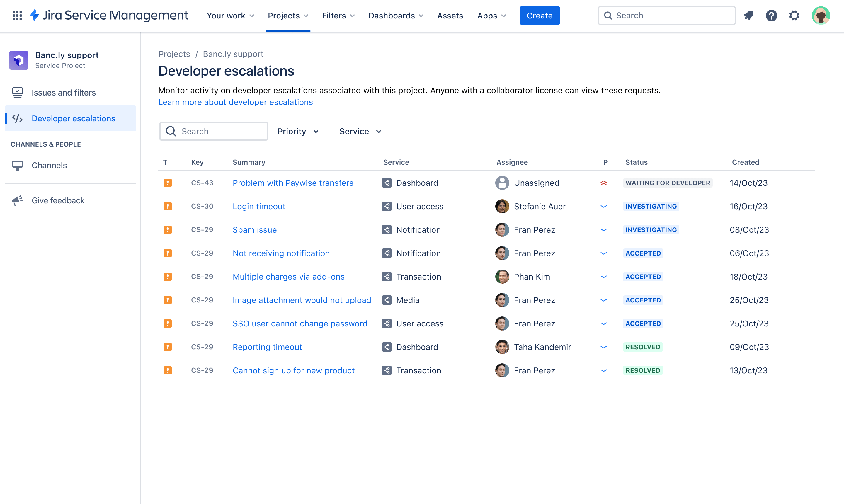Toggle priority indicator for Login timeout row

(603, 206)
